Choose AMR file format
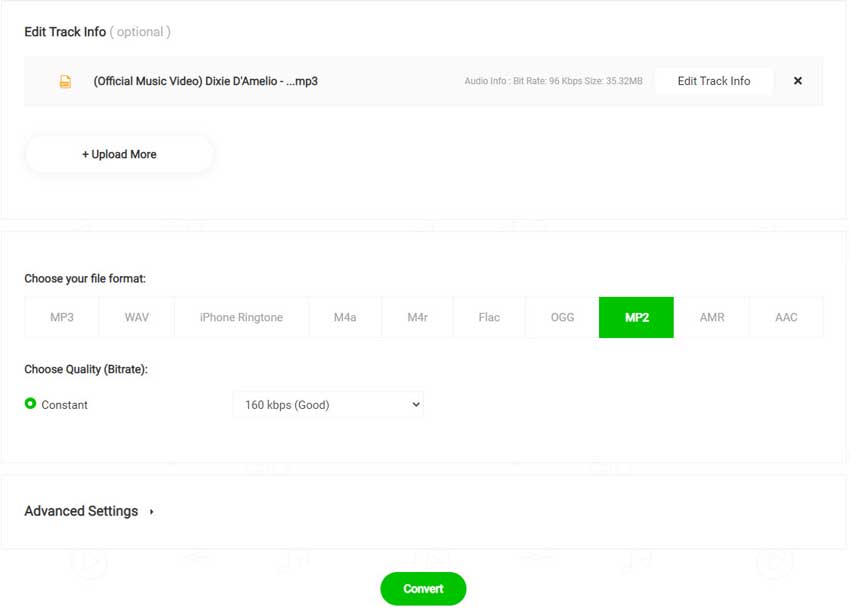850x609 pixels. click(x=712, y=318)
